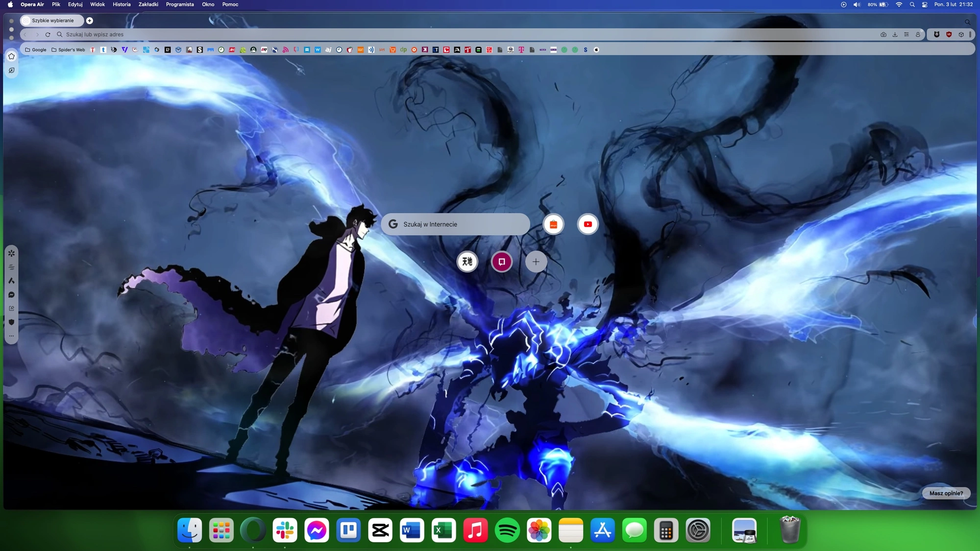Open the stacked lines sidebar icon

(12, 267)
